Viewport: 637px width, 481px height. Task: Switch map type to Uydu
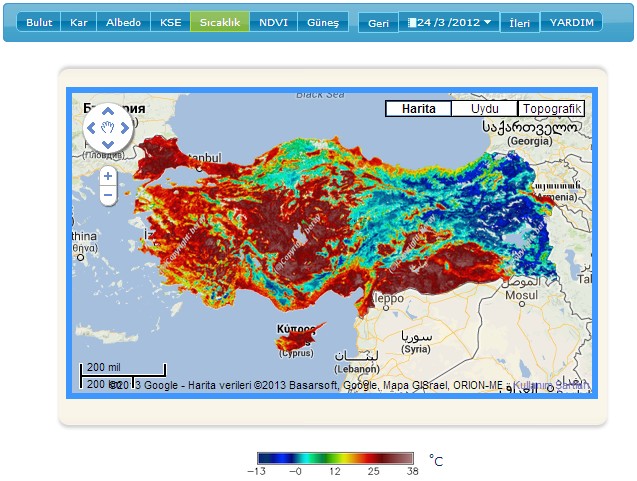(484, 109)
